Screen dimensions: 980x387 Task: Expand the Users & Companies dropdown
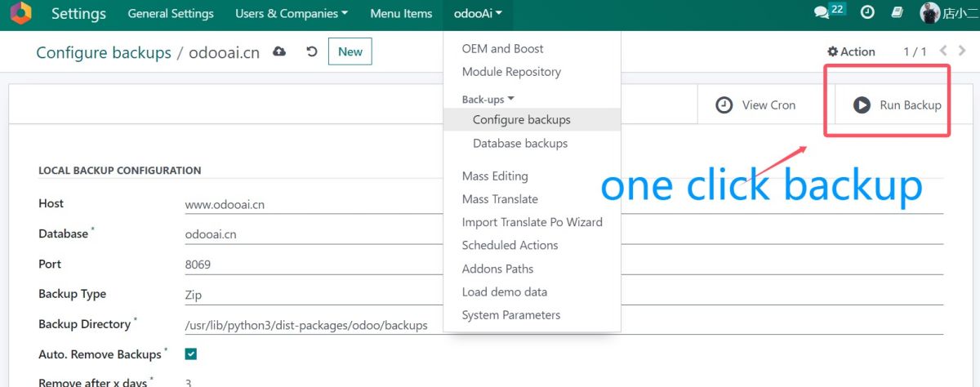(x=291, y=14)
